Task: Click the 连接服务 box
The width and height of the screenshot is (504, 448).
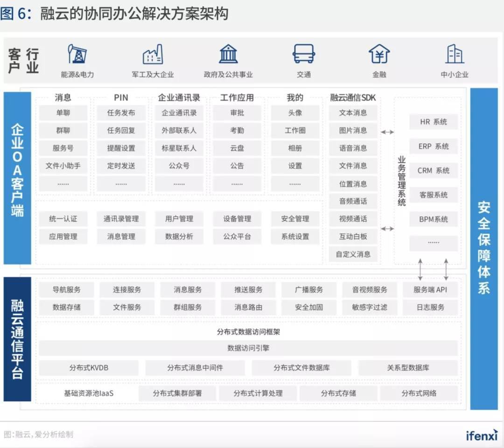Action: point(127,290)
